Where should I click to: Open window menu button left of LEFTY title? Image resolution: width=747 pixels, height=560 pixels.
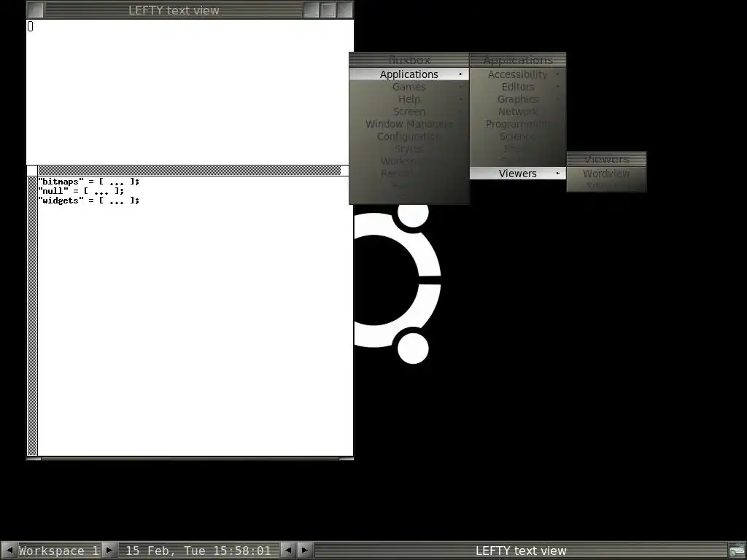pos(36,10)
